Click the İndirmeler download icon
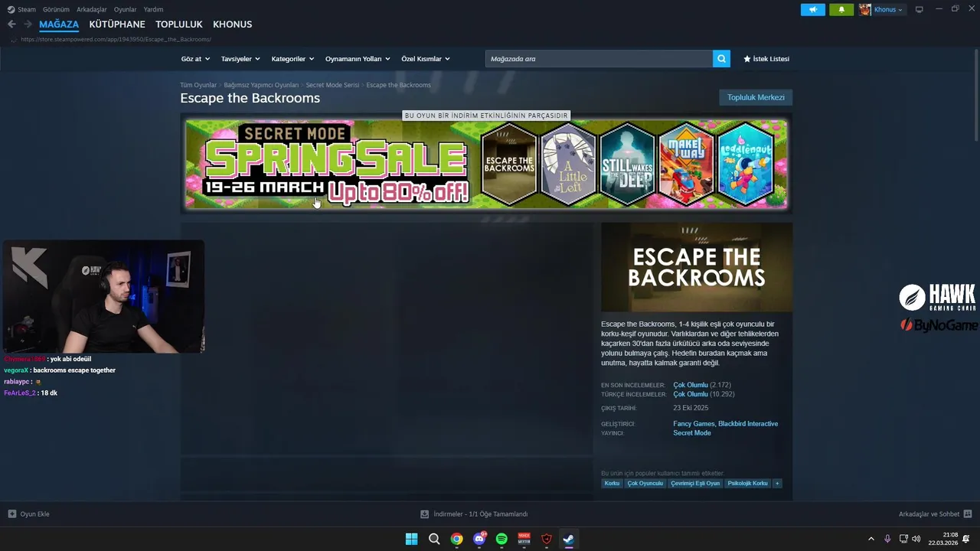 pyautogui.click(x=425, y=514)
